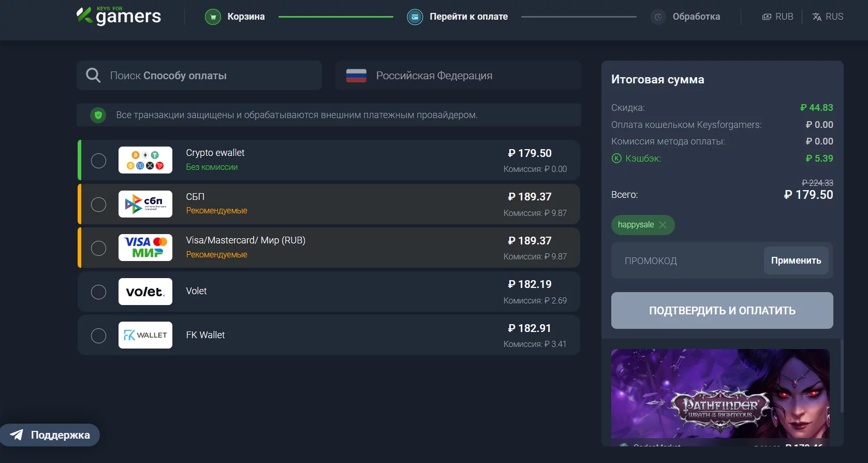Open the Российская Федерация country dropdown
This screenshot has width=868, height=463.
click(x=458, y=76)
